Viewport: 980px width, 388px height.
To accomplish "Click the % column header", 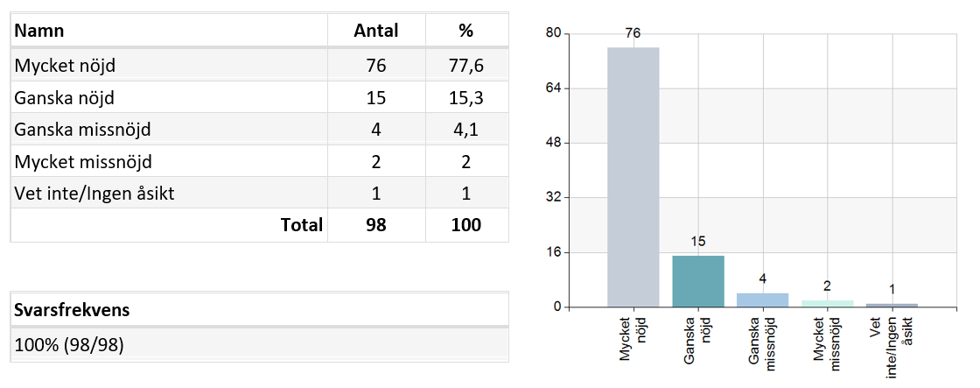I will pyautogui.click(x=466, y=31).
